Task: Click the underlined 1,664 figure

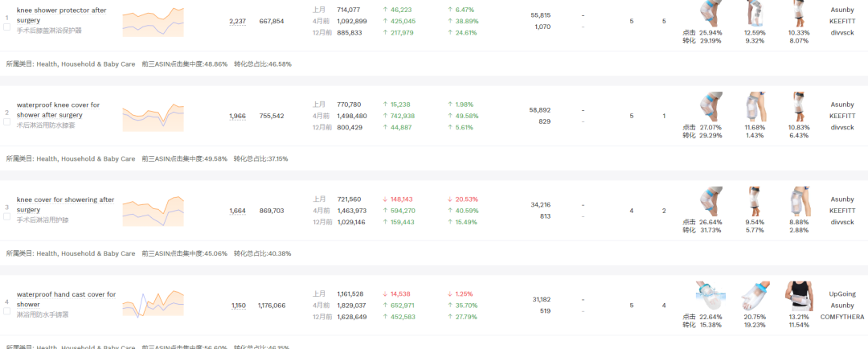Action: point(237,211)
